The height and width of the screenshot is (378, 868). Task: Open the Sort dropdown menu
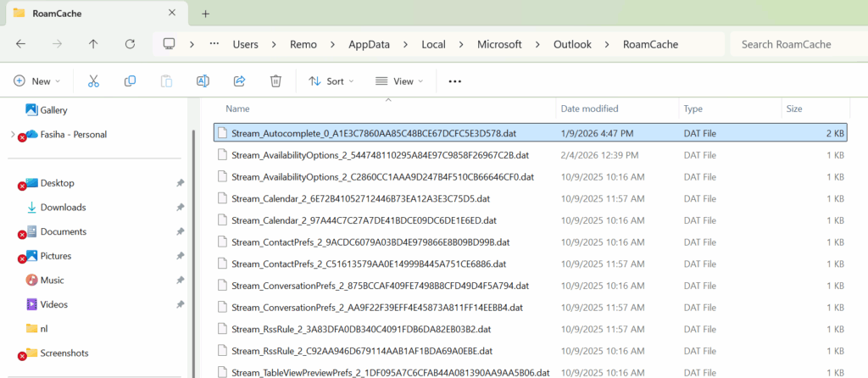click(331, 81)
